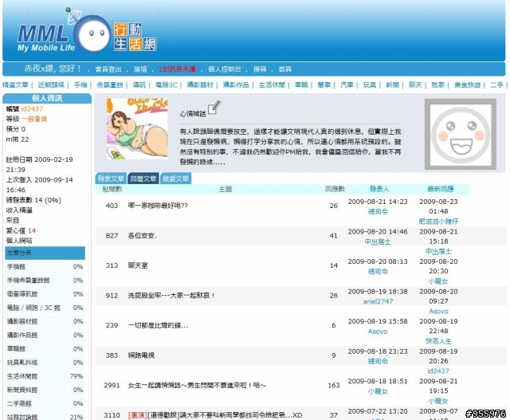Switch to the 發表文章 tab

click(x=111, y=179)
